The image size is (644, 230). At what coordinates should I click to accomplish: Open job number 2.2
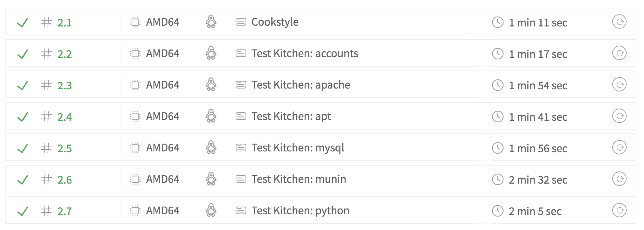coord(64,54)
